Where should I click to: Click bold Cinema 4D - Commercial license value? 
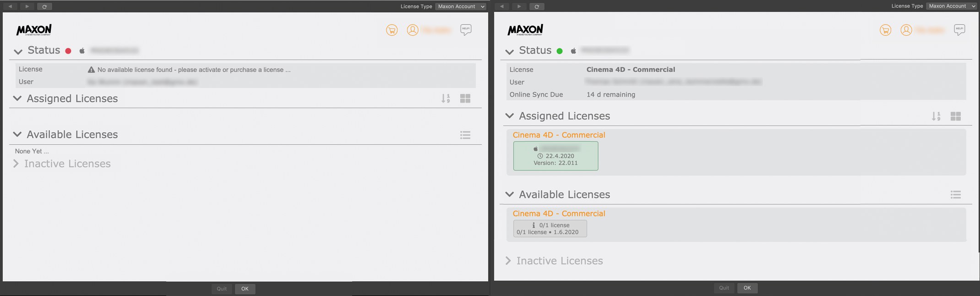point(631,70)
